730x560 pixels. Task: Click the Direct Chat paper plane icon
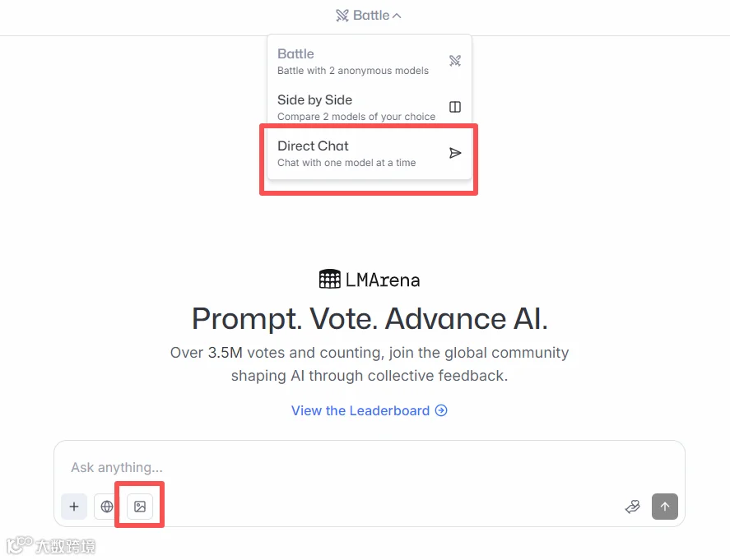pyautogui.click(x=455, y=153)
